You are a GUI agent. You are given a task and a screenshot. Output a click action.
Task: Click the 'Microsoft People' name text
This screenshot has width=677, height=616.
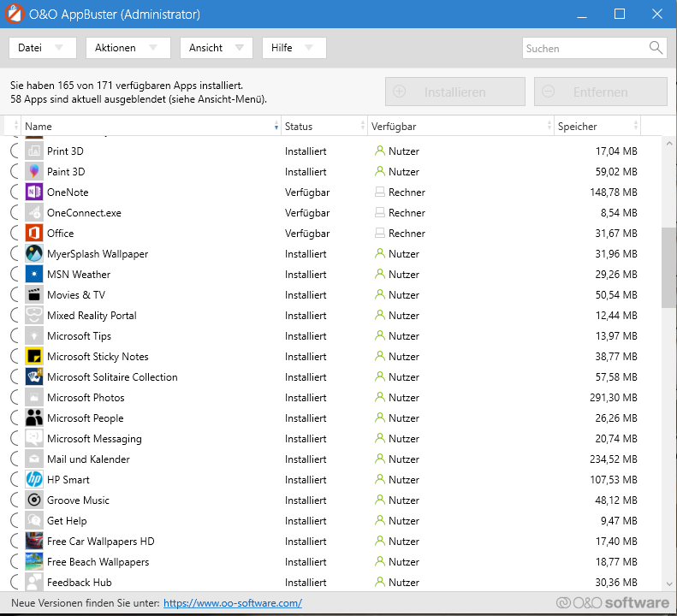pos(86,418)
